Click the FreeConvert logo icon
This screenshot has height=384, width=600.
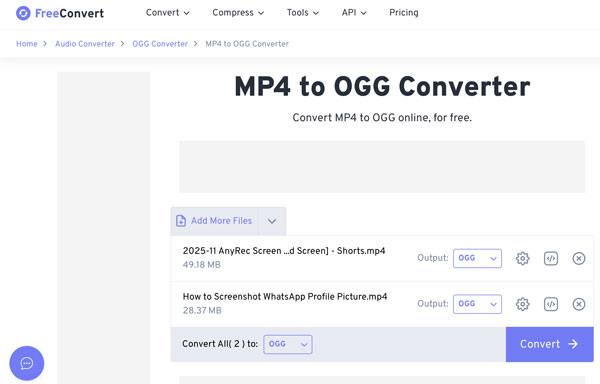23,13
